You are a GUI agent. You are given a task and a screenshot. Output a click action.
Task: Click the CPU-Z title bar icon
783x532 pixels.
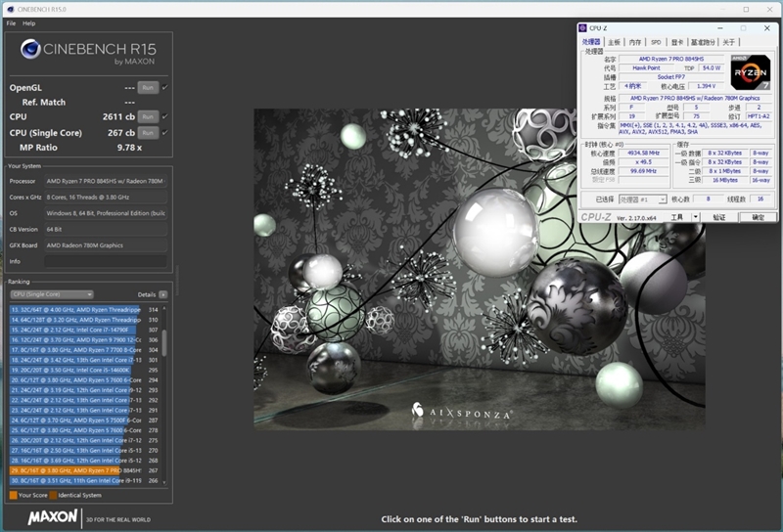coord(583,28)
